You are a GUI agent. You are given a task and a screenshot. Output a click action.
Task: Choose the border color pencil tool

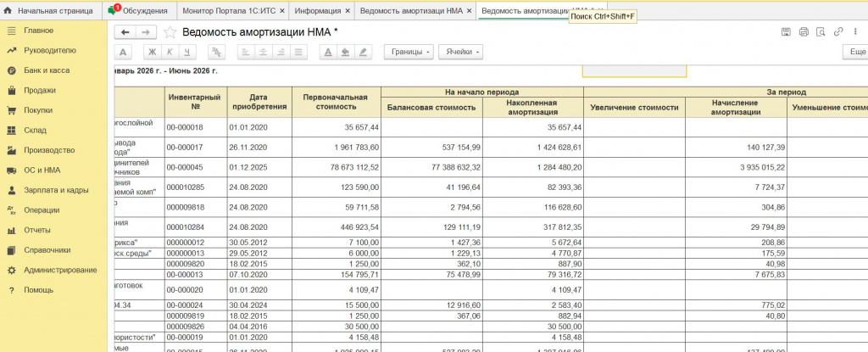tap(363, 52)
